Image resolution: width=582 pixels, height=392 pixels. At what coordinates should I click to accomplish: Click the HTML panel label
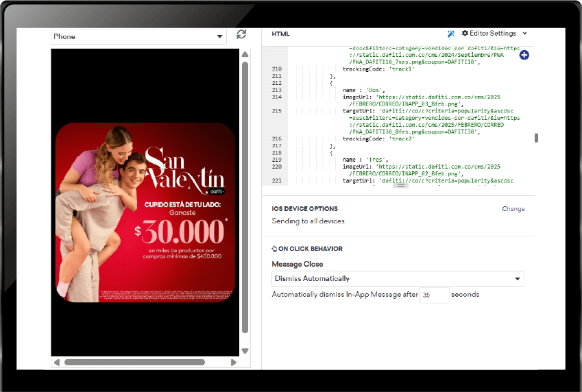point(280,34)
